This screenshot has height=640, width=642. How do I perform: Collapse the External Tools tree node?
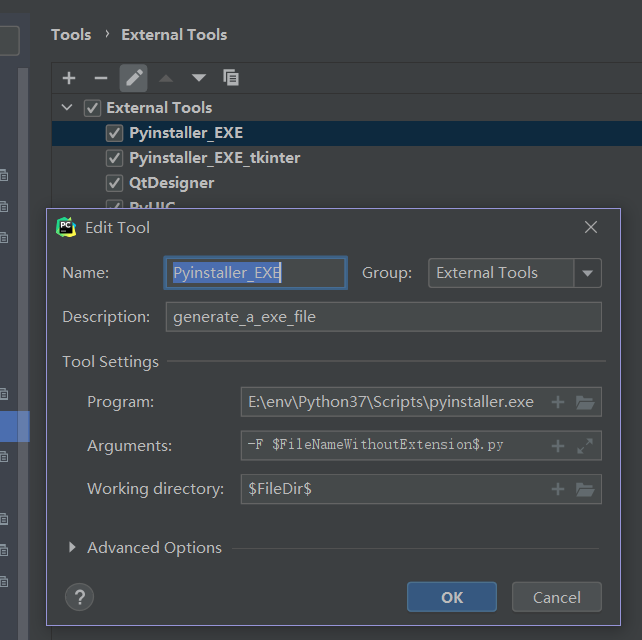click(67, 108)
